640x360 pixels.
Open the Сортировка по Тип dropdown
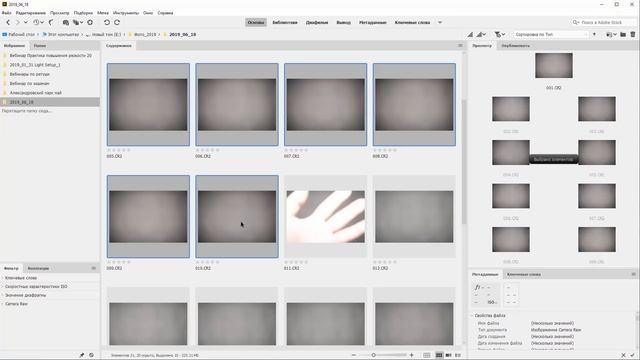tap(551, 35)
